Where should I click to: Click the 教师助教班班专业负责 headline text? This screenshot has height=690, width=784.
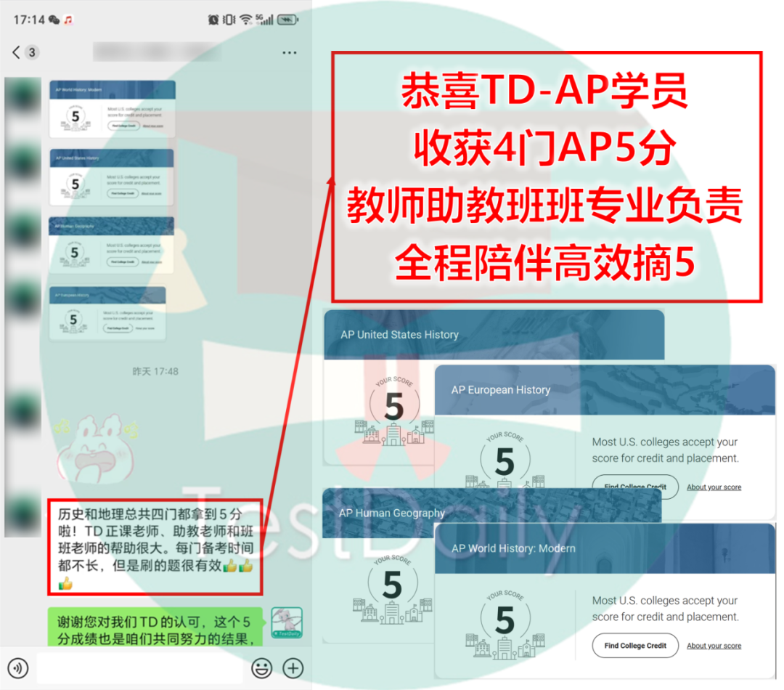coord(544,205)
